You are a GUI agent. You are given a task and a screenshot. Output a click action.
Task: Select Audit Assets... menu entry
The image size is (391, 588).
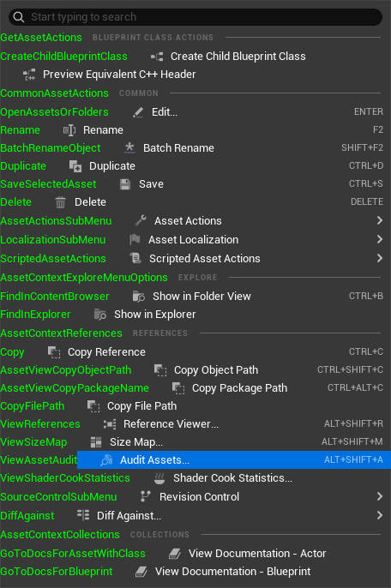234,460
